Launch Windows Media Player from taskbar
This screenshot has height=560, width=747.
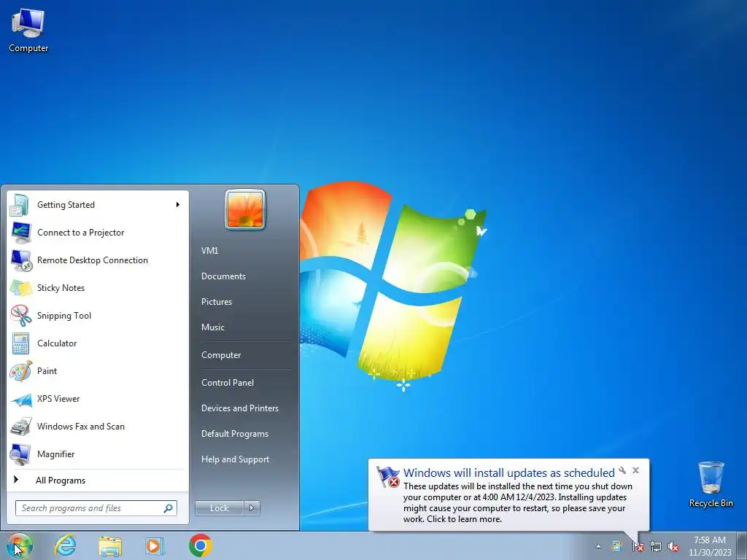(155, 545)
